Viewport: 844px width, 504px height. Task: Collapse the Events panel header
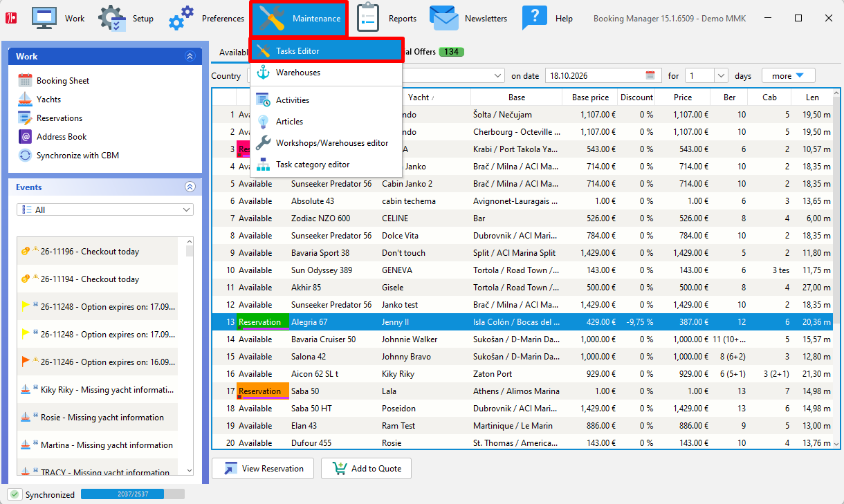tap(190, 187)
